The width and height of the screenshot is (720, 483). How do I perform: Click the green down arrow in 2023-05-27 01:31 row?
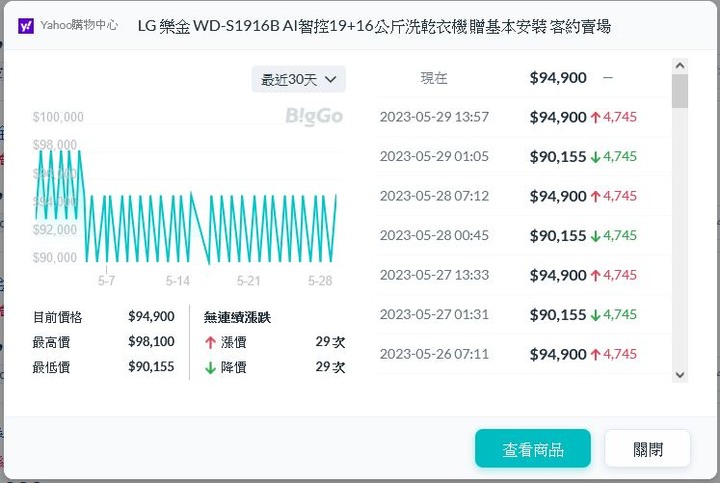click(x=596, y=315)
